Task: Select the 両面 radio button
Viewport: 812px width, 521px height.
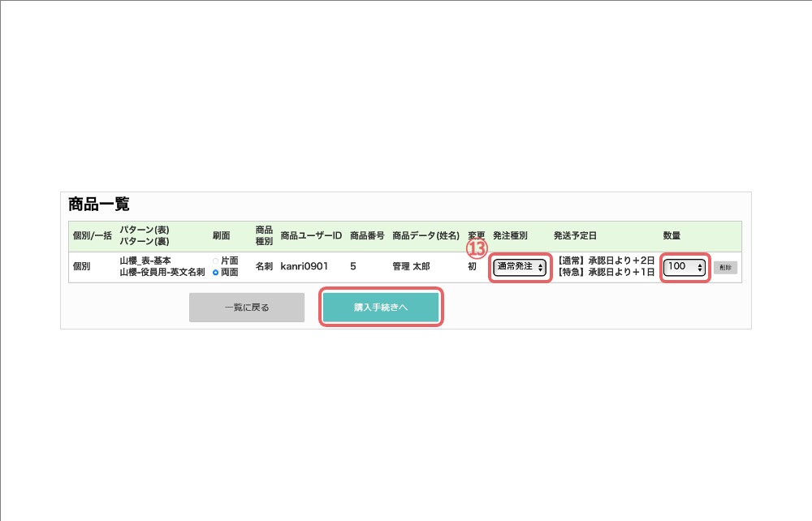Action: [x=215, y=272]
